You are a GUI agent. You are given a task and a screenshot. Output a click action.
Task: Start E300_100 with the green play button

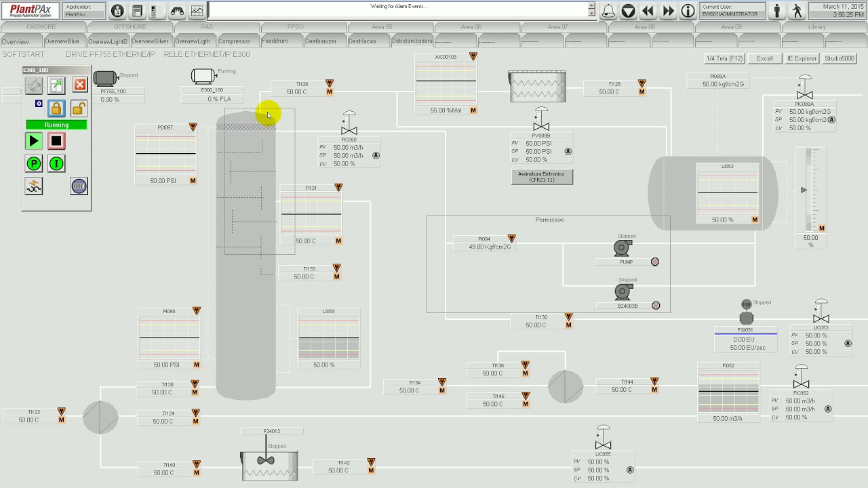[x=33, y=141]
